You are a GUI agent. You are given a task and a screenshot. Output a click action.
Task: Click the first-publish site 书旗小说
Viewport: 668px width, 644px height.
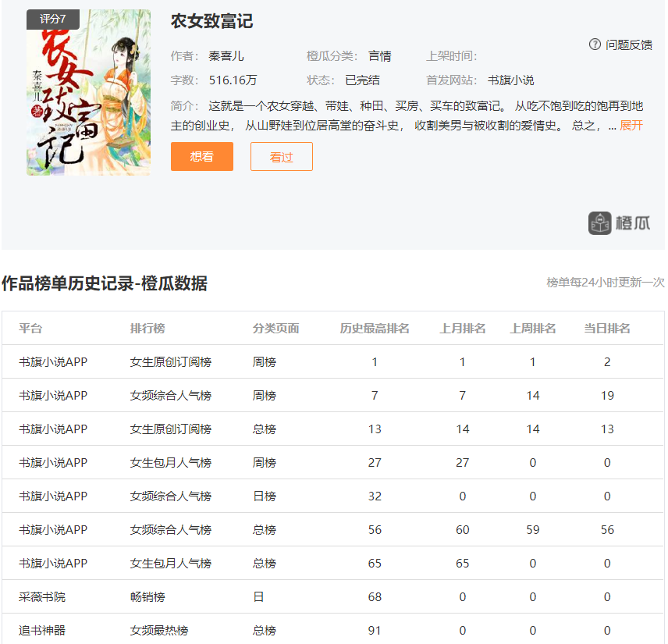pos(510,80)
